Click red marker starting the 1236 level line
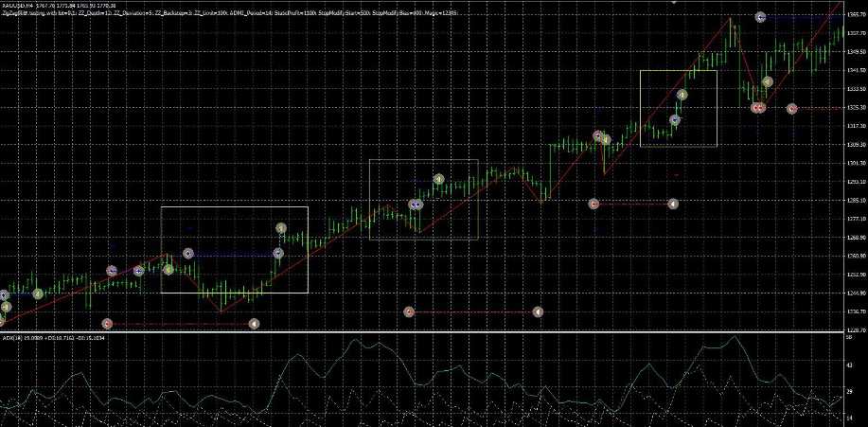Screen dimensions: 868x427 point(409,311)
